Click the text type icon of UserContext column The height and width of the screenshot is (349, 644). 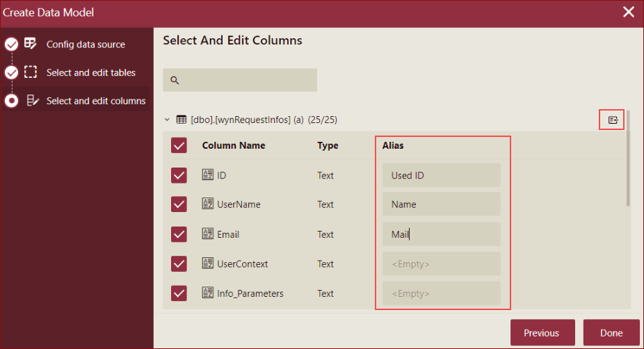tap(208, 263)
